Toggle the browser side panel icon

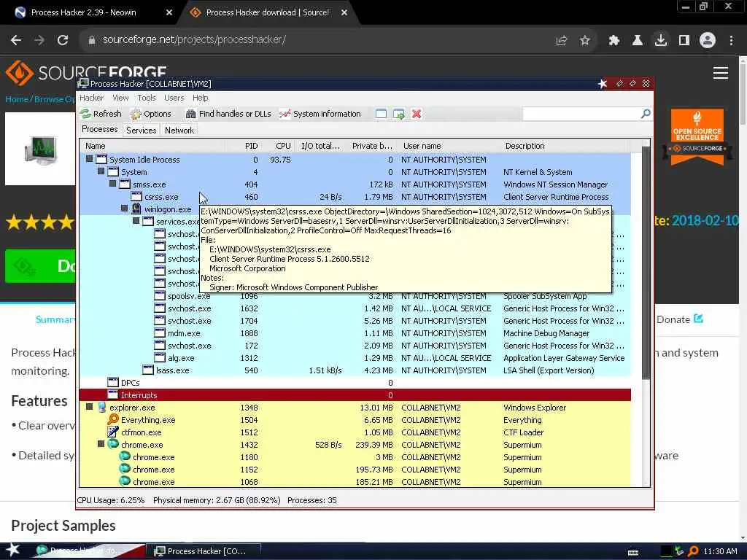pos(684,41)
